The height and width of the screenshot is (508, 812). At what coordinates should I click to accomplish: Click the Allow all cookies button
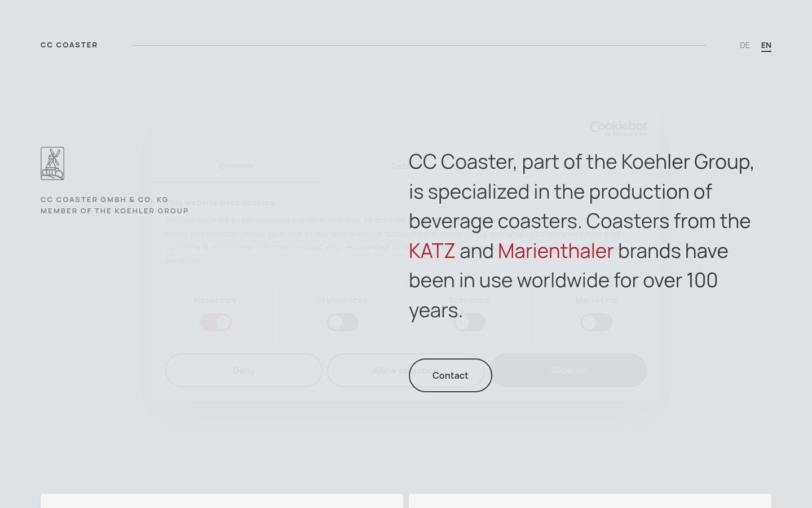(x=568, y=370)
